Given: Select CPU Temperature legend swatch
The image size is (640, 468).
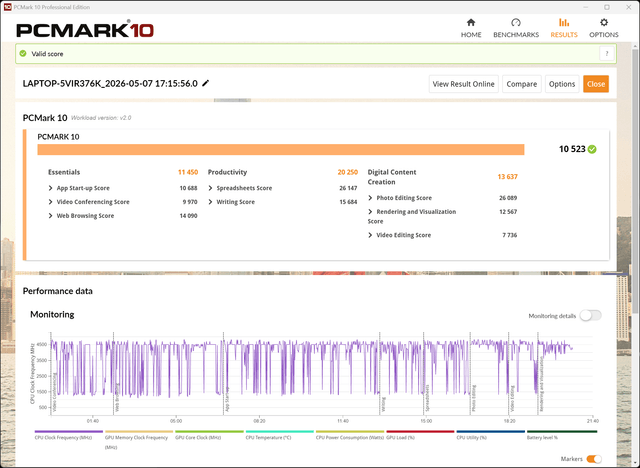Looking at the screenshot, I should pos(280,431).
